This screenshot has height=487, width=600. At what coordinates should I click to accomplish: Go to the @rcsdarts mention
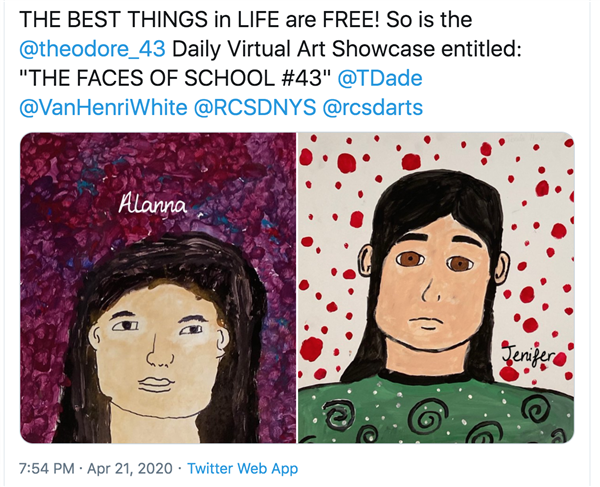click(373, 107)
